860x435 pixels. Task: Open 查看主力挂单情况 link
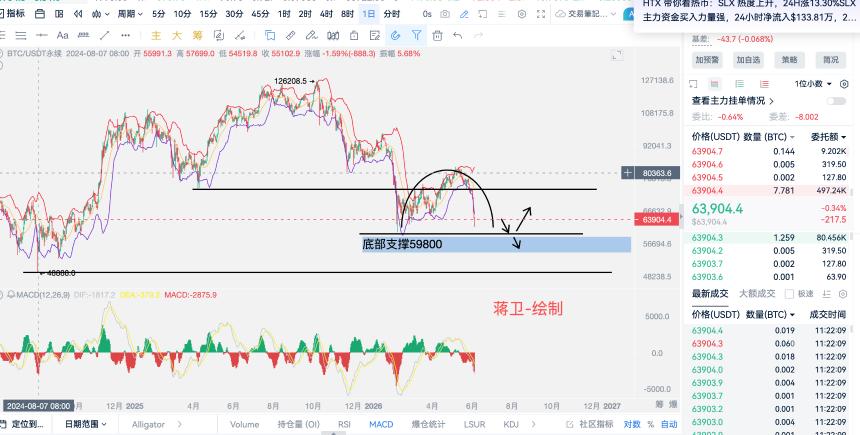click(733, 101)
